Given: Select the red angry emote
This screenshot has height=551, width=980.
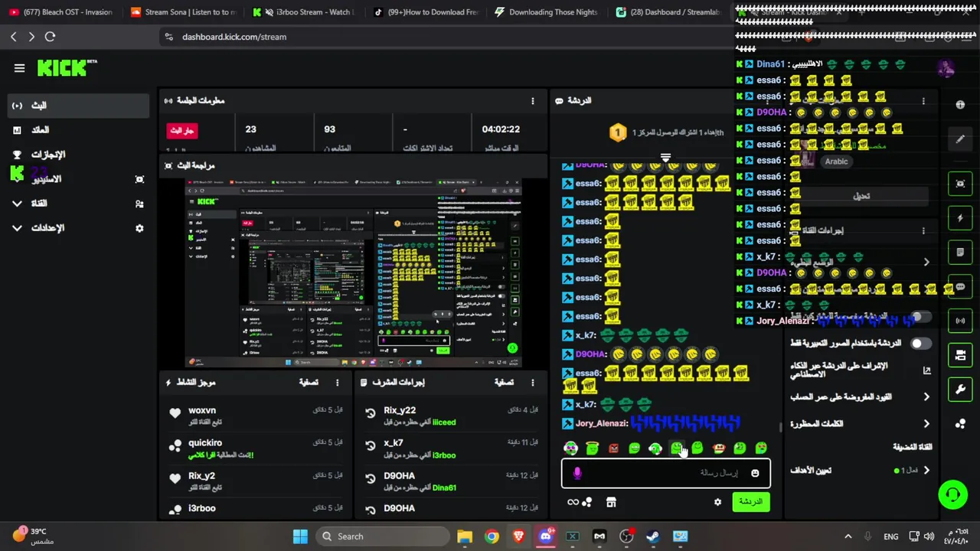Looking at the screenshot, I should click(613, 448).
